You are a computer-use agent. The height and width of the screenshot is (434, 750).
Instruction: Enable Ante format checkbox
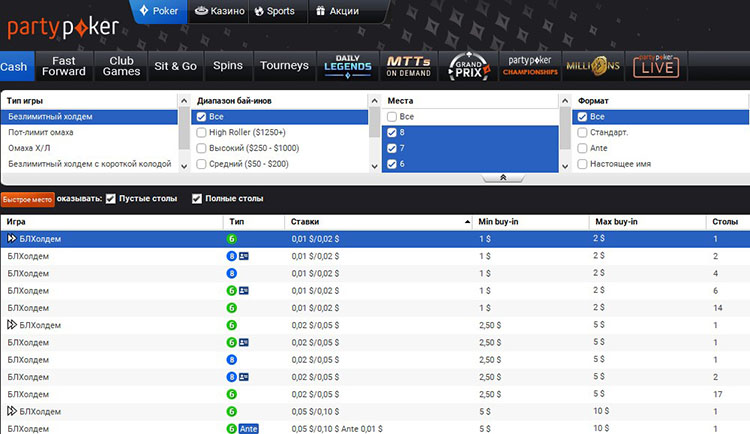click(x=582, y=148)
